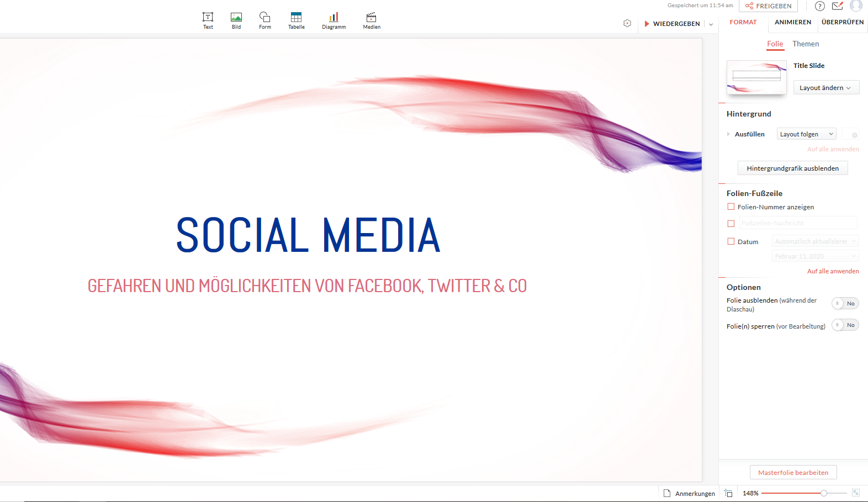Viewport: 868px width, 502px height.
Task: Click the zoom slider handle
Action: [824, 493]
